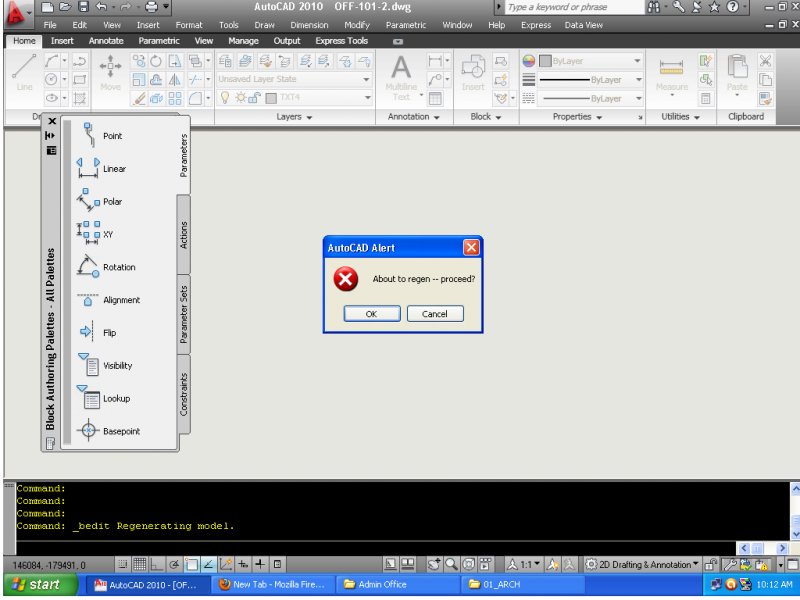
Task: Toggle Polar Tracking in the status bar
Action: [173, 564]
